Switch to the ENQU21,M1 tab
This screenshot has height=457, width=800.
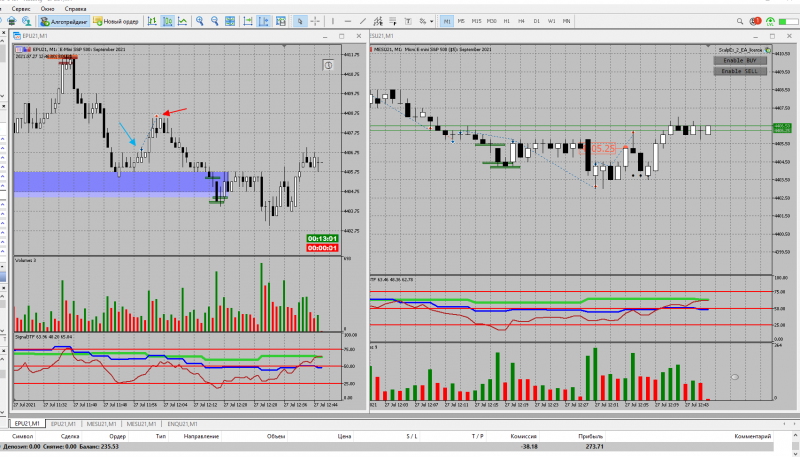[182, 424]
